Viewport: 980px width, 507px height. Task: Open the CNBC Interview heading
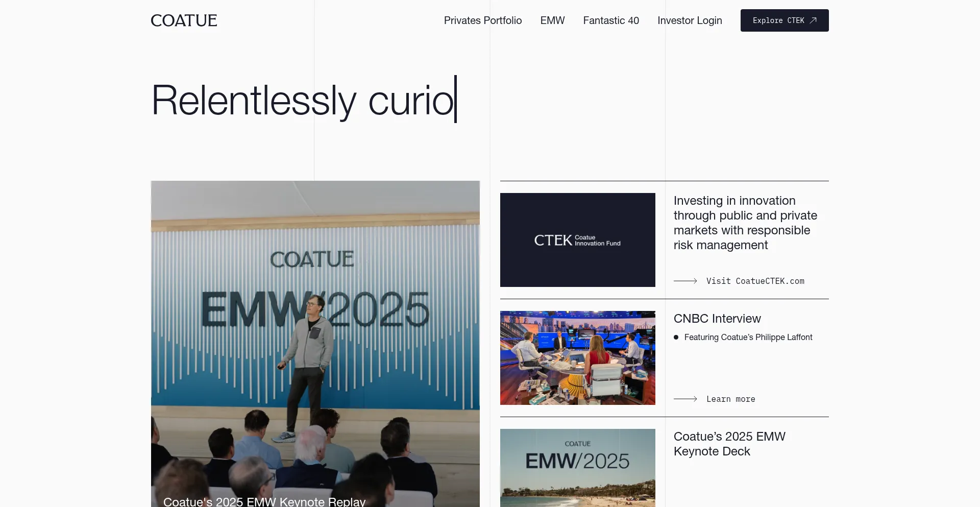[717, 319]
